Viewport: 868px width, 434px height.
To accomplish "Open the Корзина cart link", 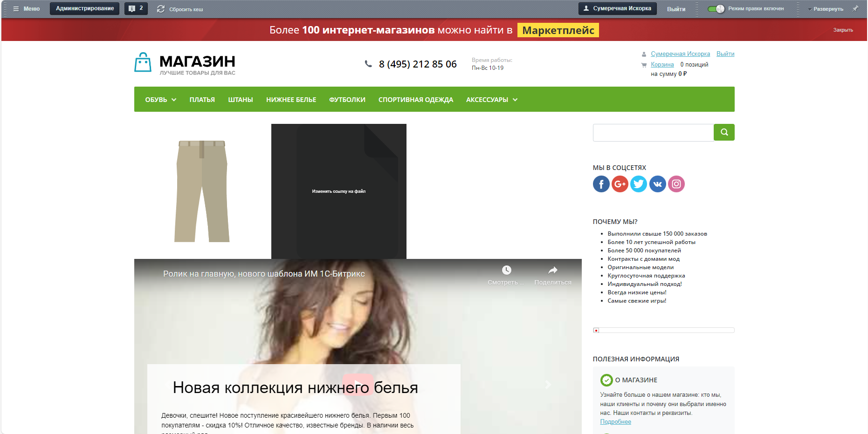I will coord(662,65).
